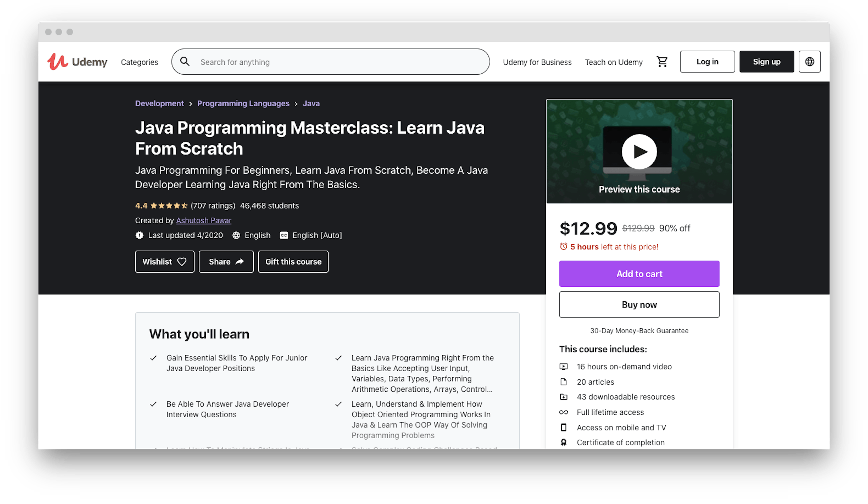Focus the Search for anything field

coord(330,62)
